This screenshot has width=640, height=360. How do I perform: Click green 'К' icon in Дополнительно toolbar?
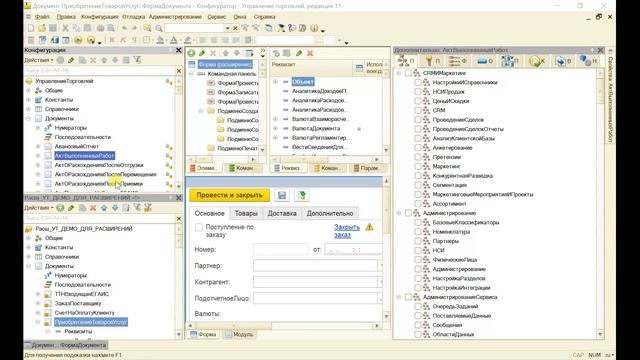[537, 61]
